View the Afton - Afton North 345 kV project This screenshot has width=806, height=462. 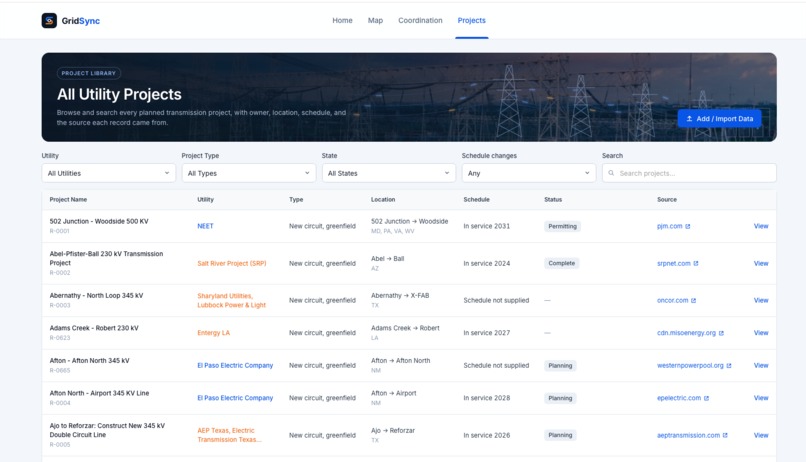coord(761,365)
